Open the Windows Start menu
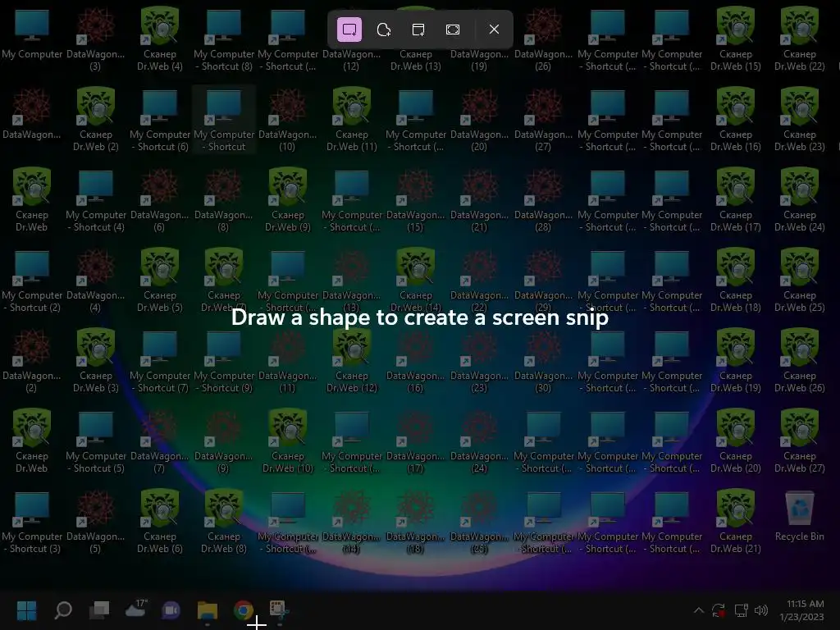The image size is (840, 630). pos(27,609)
